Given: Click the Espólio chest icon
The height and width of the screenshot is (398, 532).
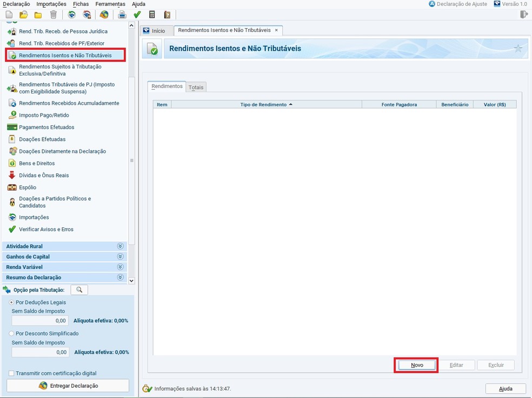Looking at the screenshot, I should pyautogui.click(x=12, y=187).
